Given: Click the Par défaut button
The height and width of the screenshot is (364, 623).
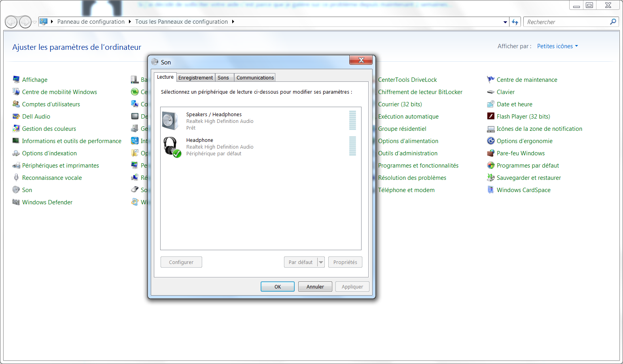Looking at the screenshot, I should tap(301, 262).
